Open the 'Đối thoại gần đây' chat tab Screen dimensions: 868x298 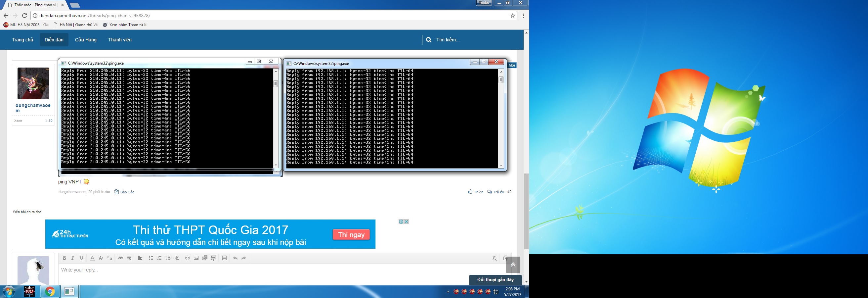point(495,279)
